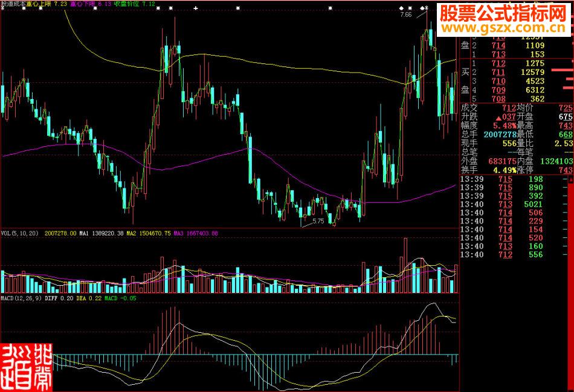Click buy level 5 price 708
The height and width of the screenshot is (392, 574).
coord(498,98)
